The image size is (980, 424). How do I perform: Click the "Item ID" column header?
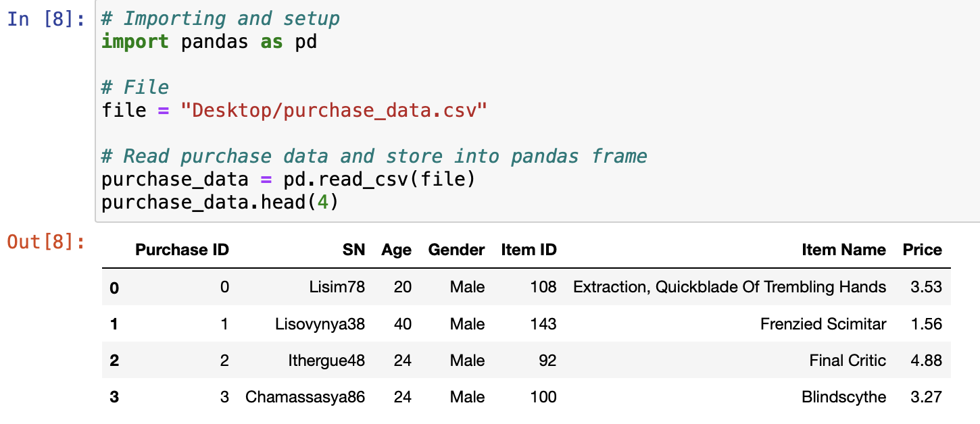529,249
